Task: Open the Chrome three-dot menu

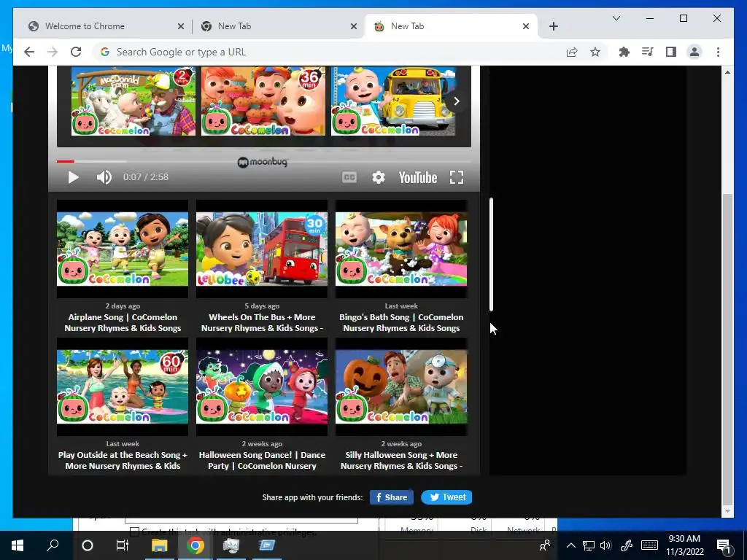Action: [x=718, y=52]
